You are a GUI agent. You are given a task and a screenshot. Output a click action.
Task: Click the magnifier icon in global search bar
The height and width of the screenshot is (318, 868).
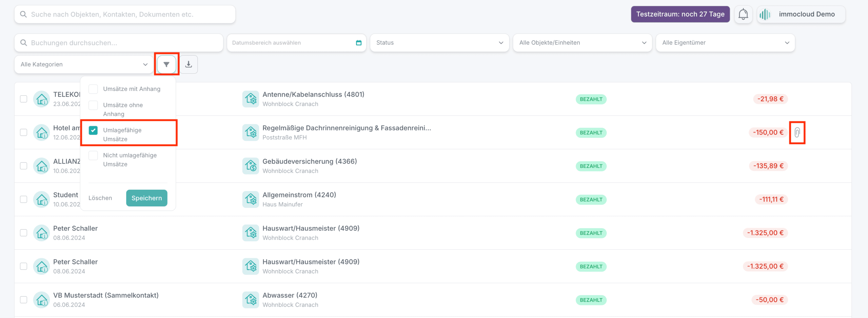23,14
